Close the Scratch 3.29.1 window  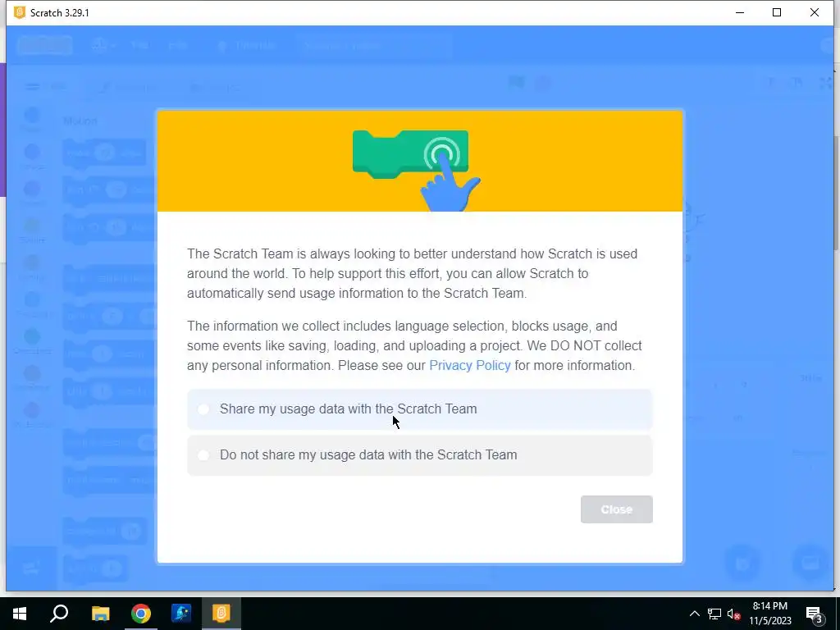click(x=815, y=12)
